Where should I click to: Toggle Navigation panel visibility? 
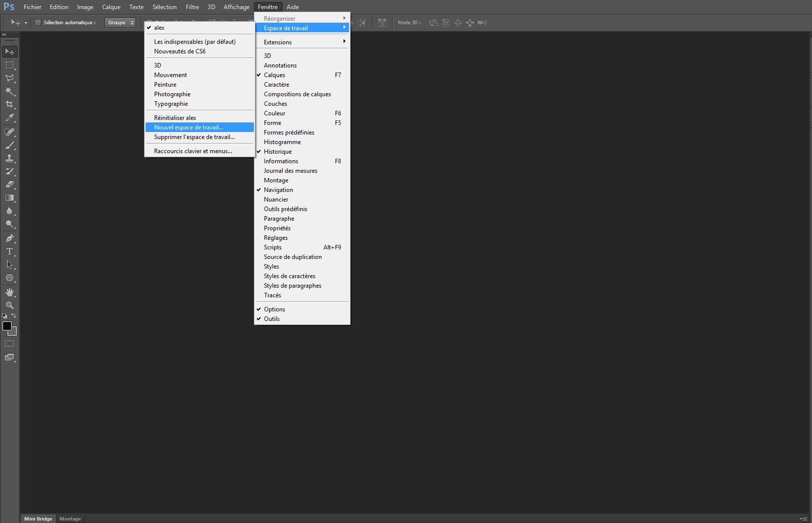tap(302, 190)
